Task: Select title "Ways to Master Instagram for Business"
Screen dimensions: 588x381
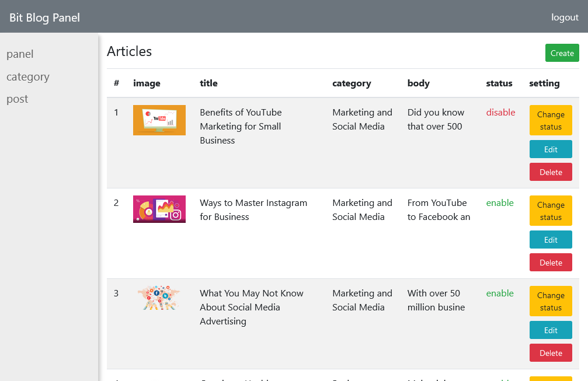Action: pyautogui.click(x=253, y=210)
